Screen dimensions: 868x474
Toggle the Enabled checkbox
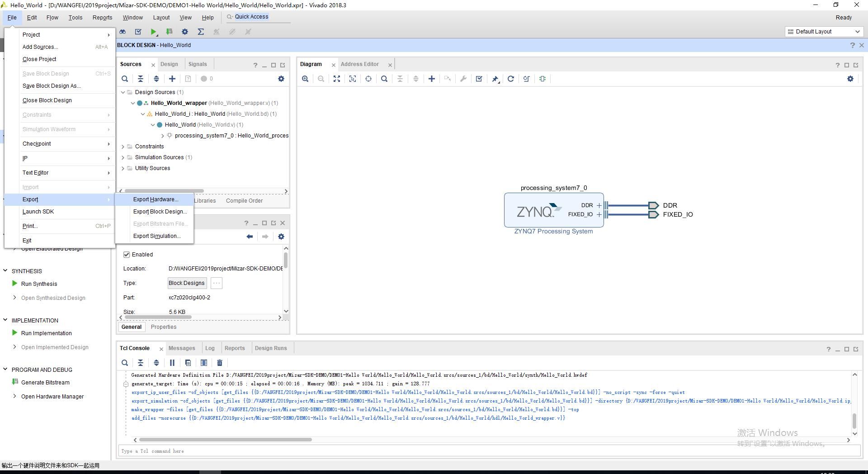pyautogui.click(x=127, y=255)
